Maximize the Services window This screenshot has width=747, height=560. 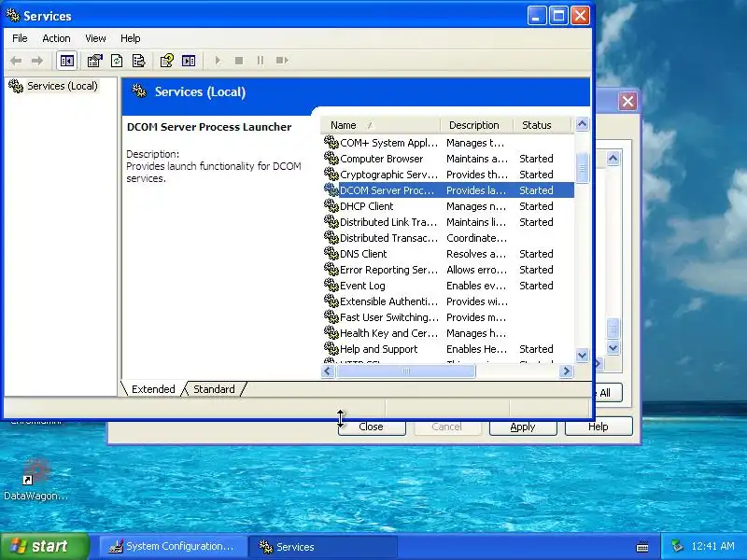click(x=558, y=16)
